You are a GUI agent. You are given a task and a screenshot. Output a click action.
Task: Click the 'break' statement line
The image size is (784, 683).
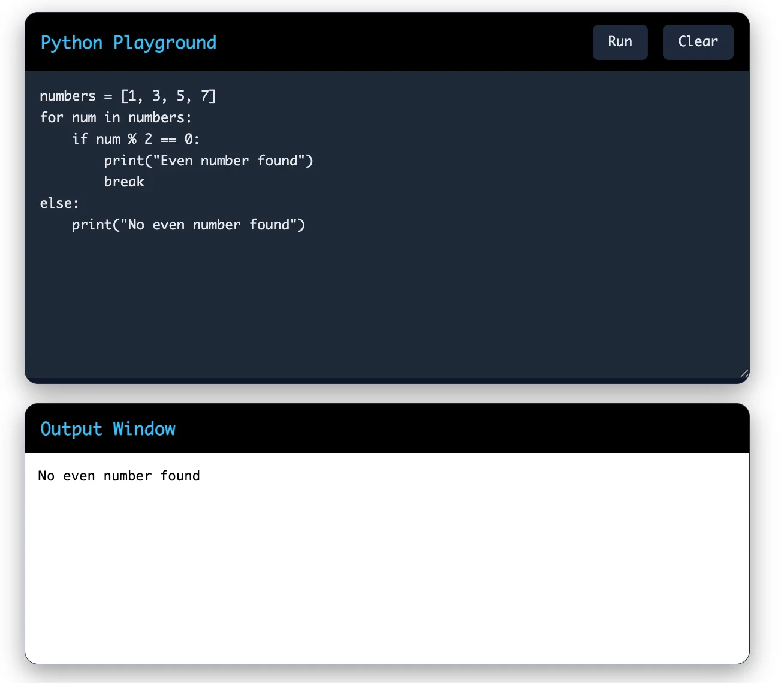coord(124,182)
